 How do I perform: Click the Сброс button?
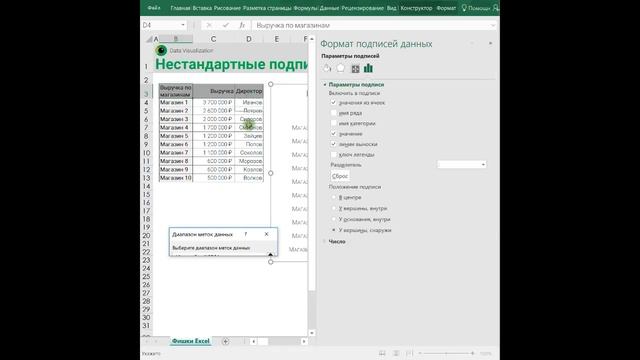[340, 176]
